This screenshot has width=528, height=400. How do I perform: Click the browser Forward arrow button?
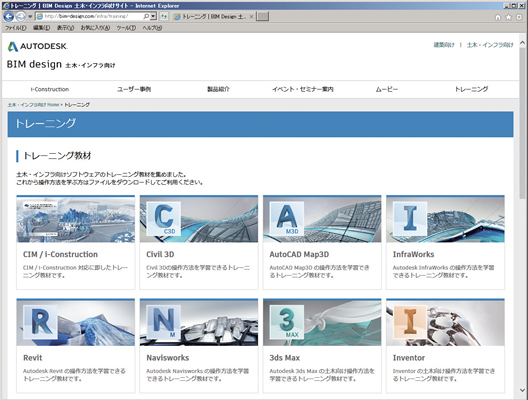pyautogui.click(x=21, y=16)
